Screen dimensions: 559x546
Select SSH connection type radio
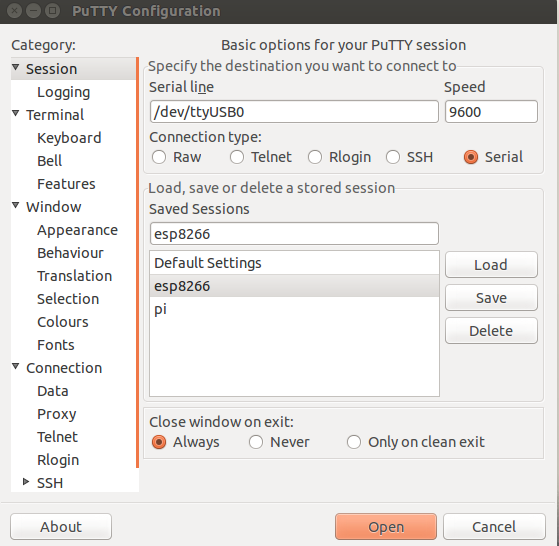point(393,157)
